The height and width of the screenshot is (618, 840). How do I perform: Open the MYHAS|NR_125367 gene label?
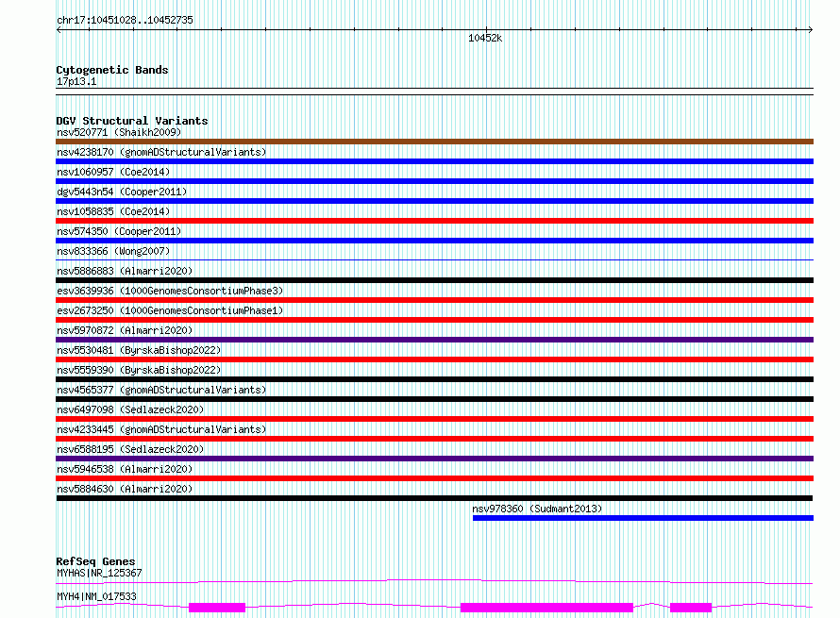click(x=99, y=573)
